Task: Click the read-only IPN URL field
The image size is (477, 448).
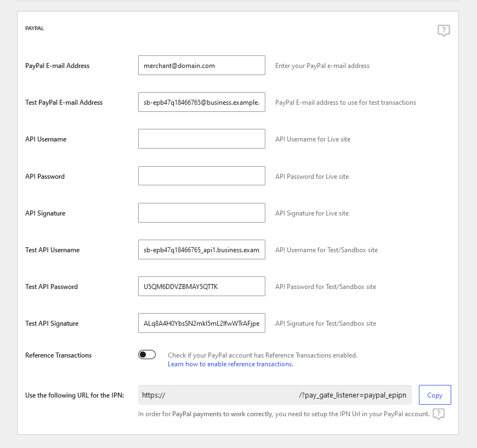Action: tap(275, 395)
